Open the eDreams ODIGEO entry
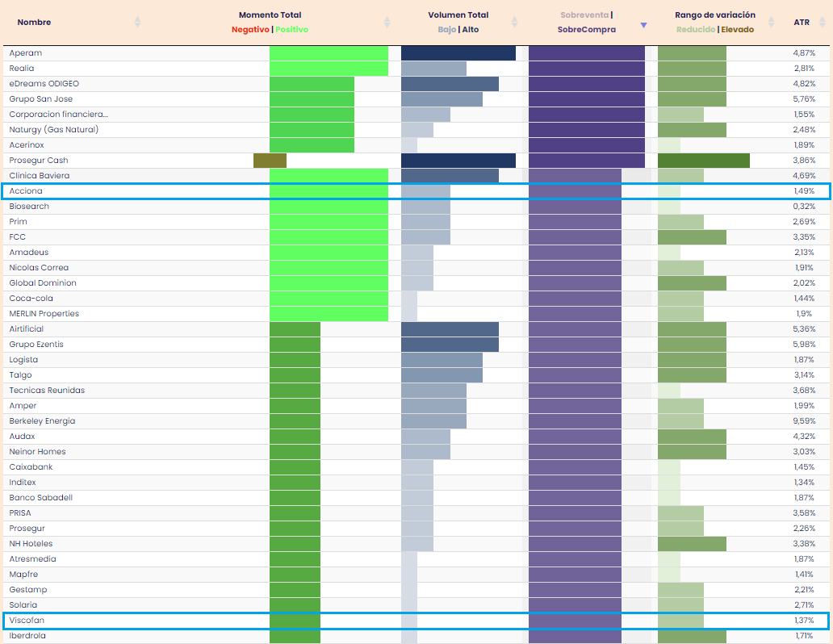 (x=44, y=84)
